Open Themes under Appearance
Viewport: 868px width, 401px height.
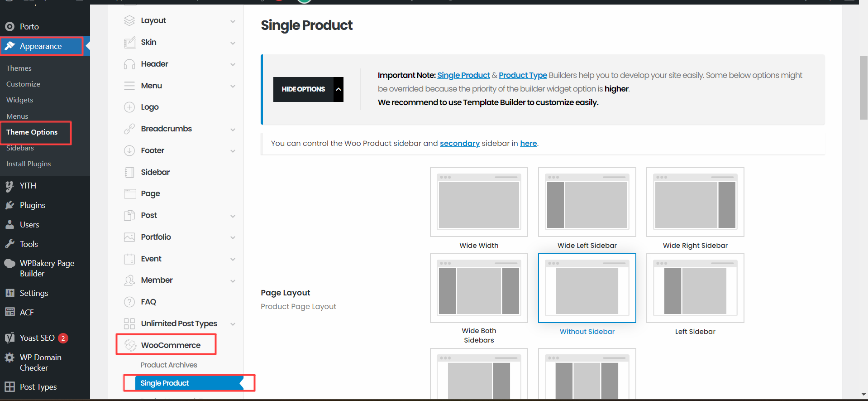click(19, 68)
